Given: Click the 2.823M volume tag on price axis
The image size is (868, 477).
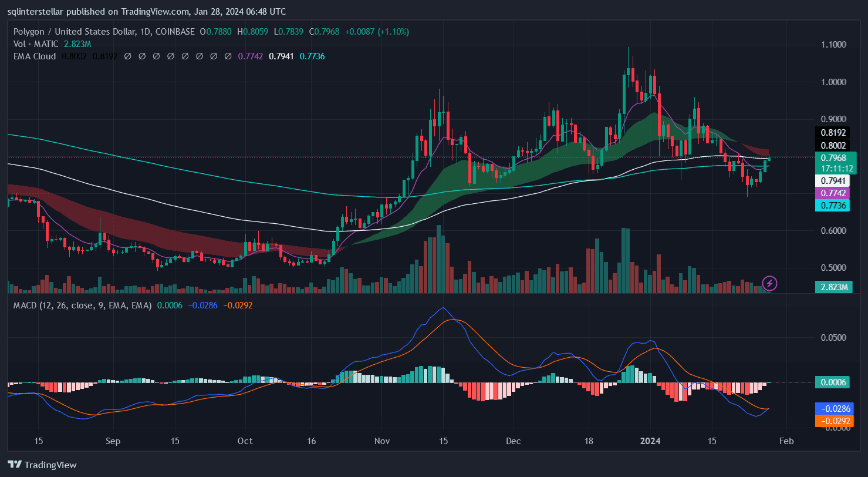Looking at the screenshot, I should (832, 287).
